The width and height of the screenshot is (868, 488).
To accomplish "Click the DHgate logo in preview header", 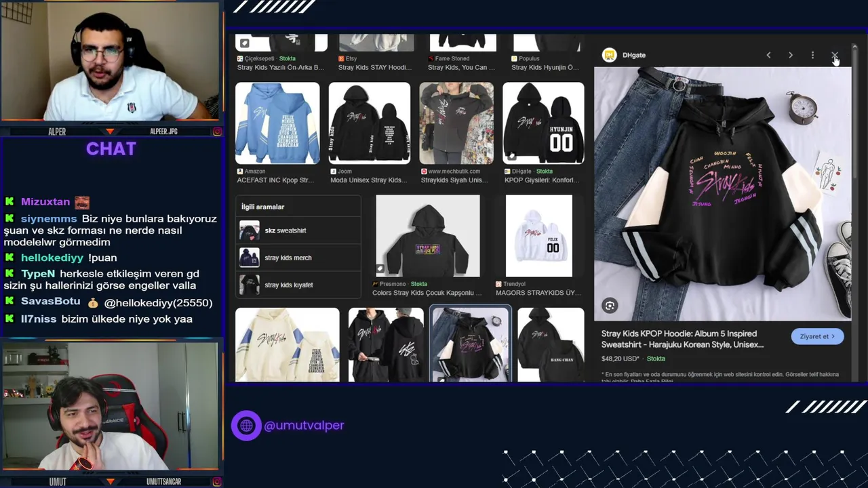I will 609,55.
